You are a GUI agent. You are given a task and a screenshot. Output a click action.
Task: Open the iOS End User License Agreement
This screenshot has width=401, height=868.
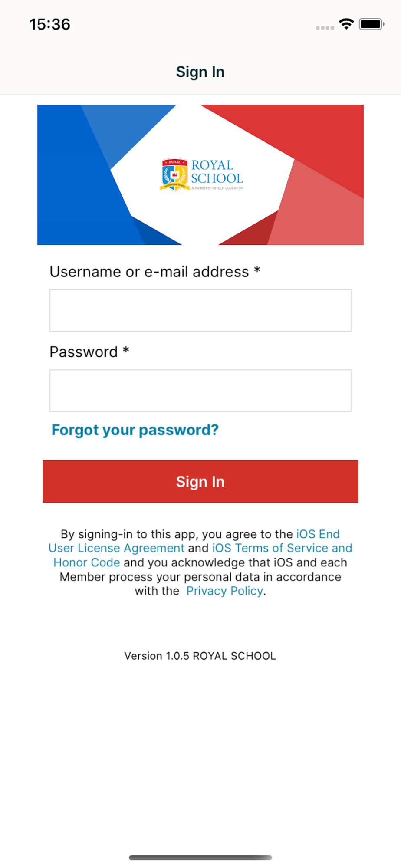click(x=116, y=548)
